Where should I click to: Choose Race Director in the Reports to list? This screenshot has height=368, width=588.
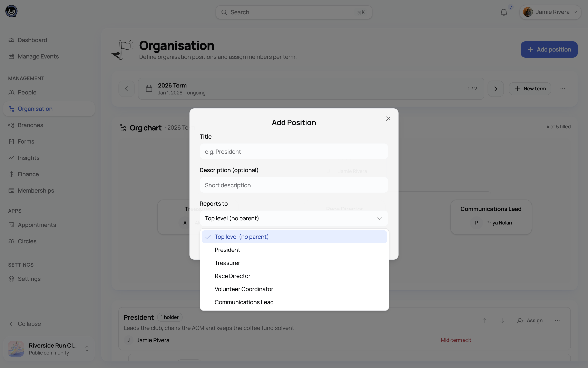tap(294, 276)
